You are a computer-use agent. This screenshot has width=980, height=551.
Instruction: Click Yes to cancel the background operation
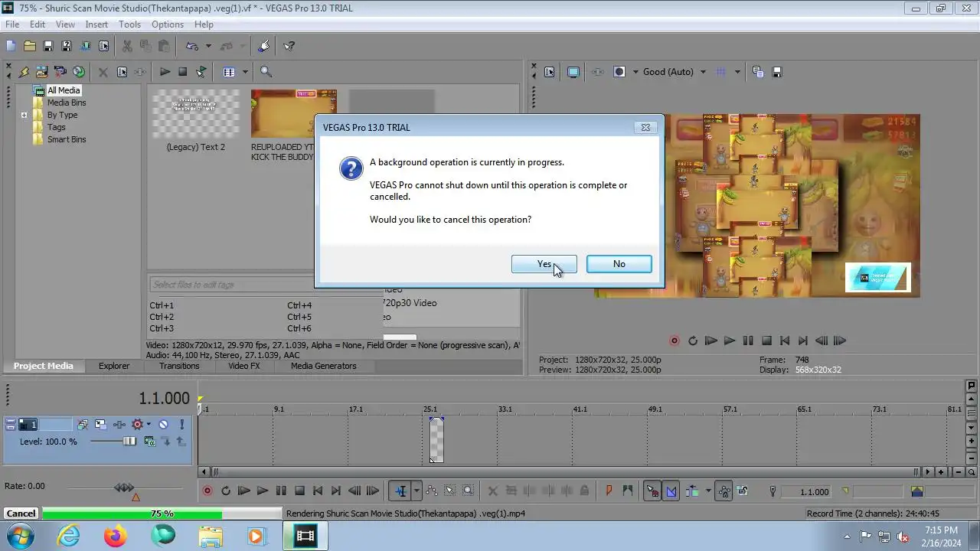(544, 264)
